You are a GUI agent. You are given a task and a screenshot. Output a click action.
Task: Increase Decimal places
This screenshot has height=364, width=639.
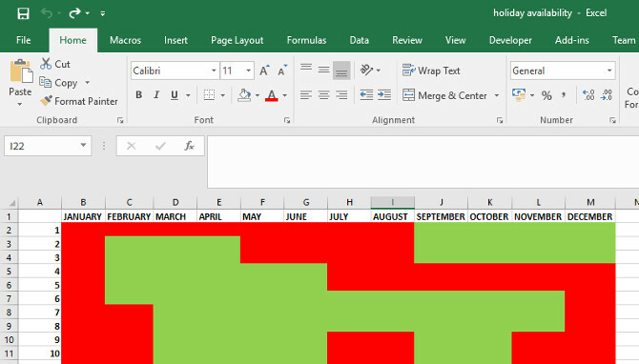588,95
